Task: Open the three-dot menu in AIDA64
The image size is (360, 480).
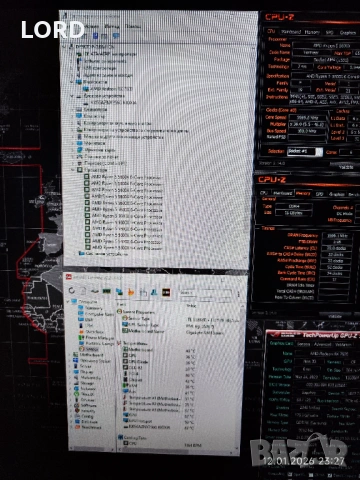Action: [239, 294]
